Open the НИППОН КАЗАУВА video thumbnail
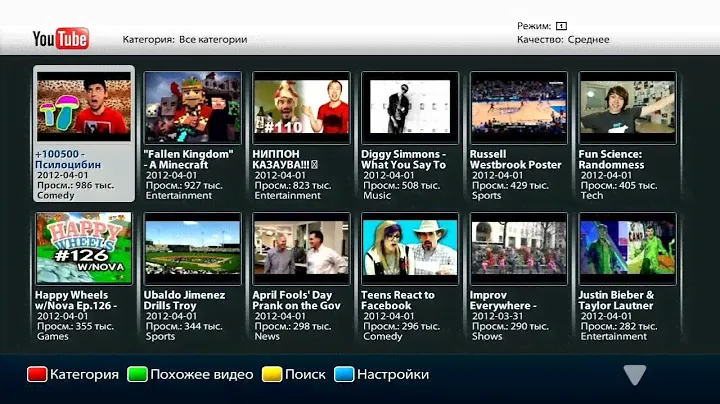This screenshot has height=404, width=720. pyautogui.click(x=301, y=106)
